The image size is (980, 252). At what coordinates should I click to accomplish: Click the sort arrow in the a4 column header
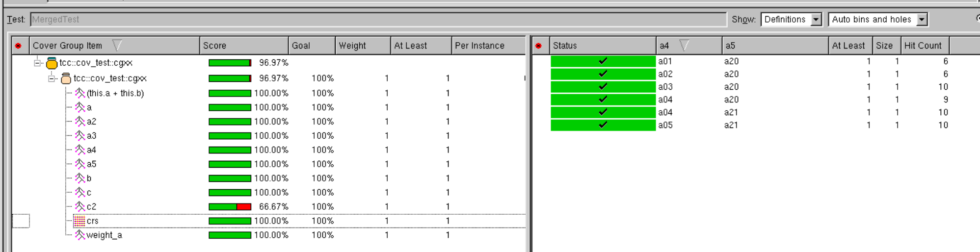(684, 46)
